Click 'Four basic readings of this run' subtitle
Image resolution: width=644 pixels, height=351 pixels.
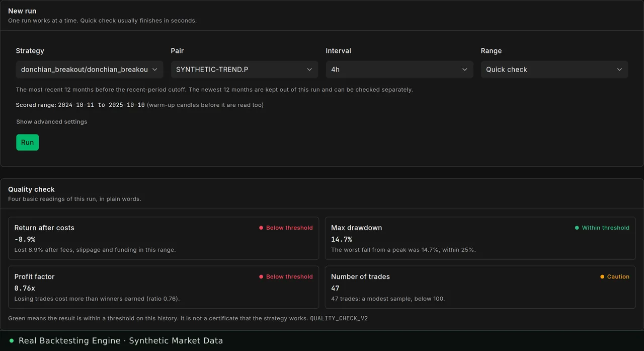point(74,199)
